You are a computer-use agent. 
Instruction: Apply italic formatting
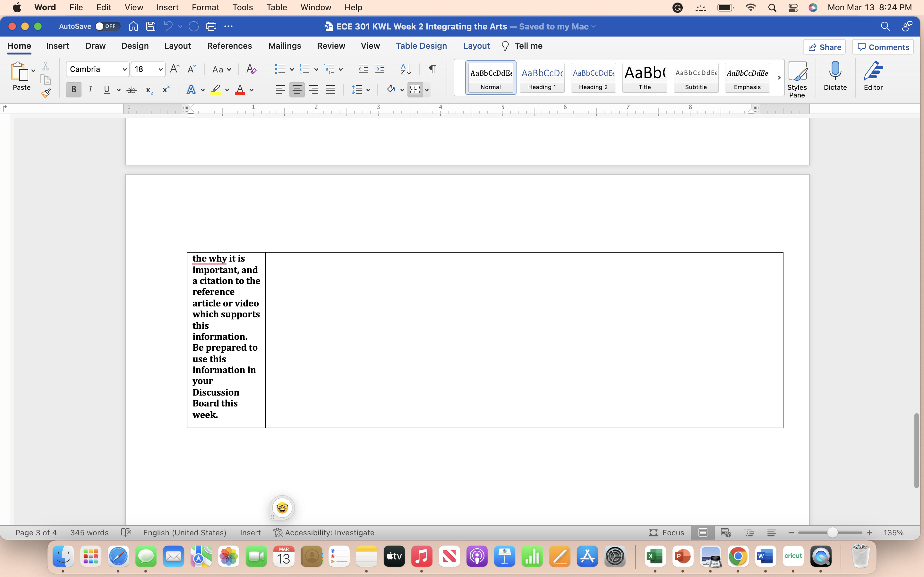pyautogui.click(x=90, y=89)
